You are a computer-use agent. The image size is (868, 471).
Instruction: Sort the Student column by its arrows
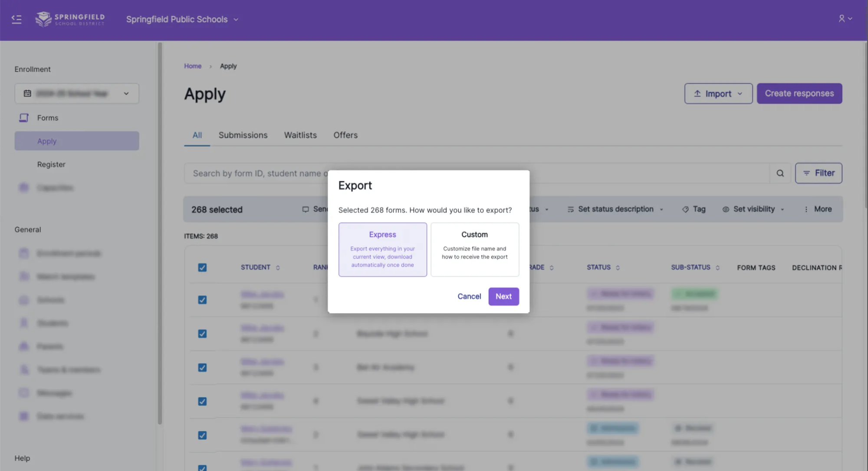[278, 268]
